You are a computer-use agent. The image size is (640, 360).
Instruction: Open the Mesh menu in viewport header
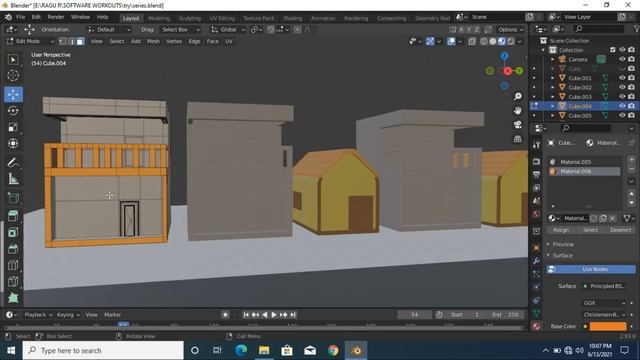[153, 41]
